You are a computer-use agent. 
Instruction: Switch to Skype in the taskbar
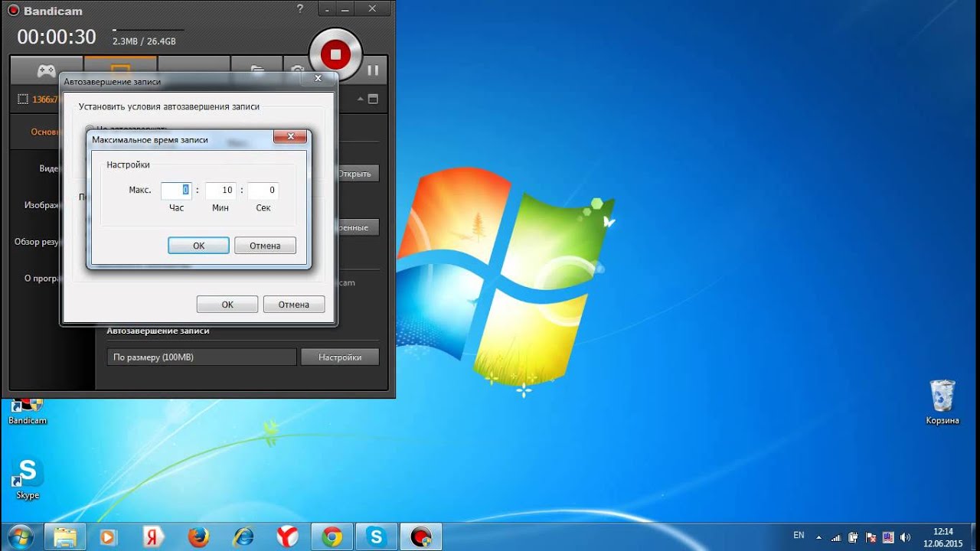pos(377,536)
